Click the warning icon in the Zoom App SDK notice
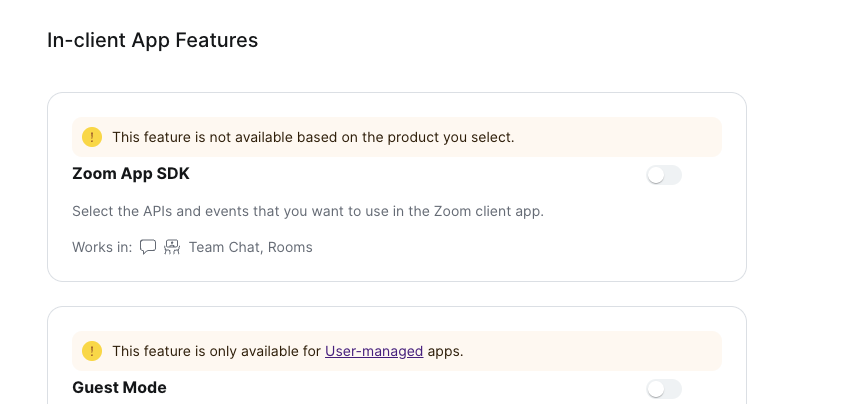 tap(92, 137)
